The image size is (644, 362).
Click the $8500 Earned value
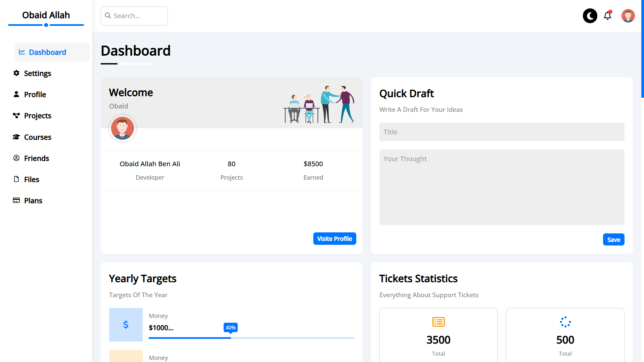pos(313,164)
